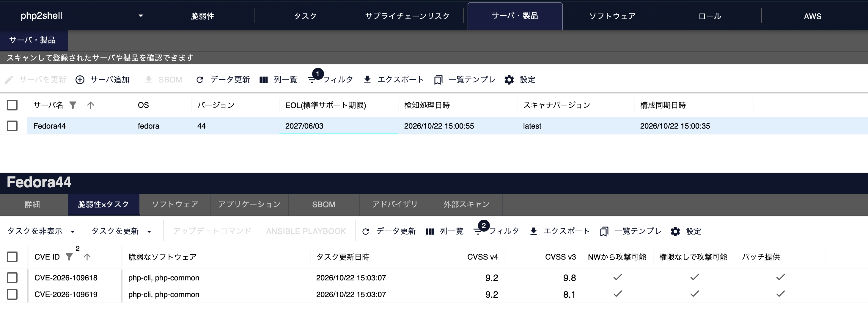The width and height of the screenshot is (868, 331).
Task: Select the 詳細 tab for Fedora44
Action: (x=34, y=204)
